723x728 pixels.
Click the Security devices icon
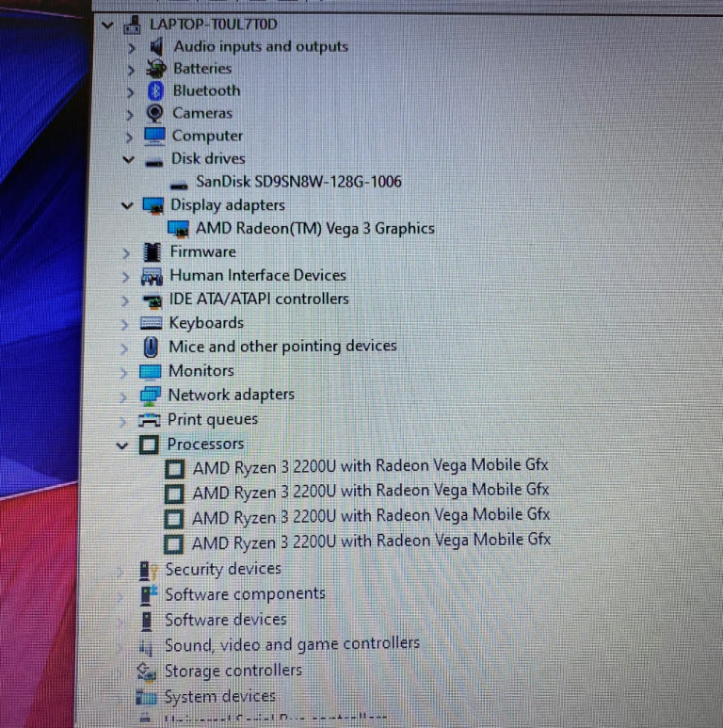point(147,570)
